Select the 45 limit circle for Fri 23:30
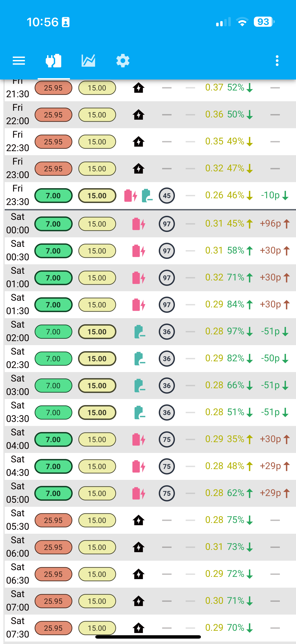Screen dimensions: 296x644 [x=167, y=196]
